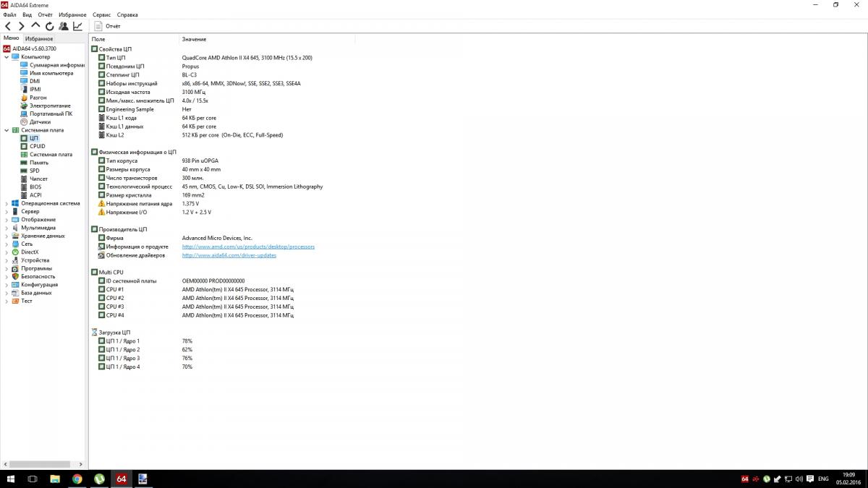Collapse the Системная плата tree branch
Image resolution: width=868 pixels, height=488 pixels.
[7, 130]
